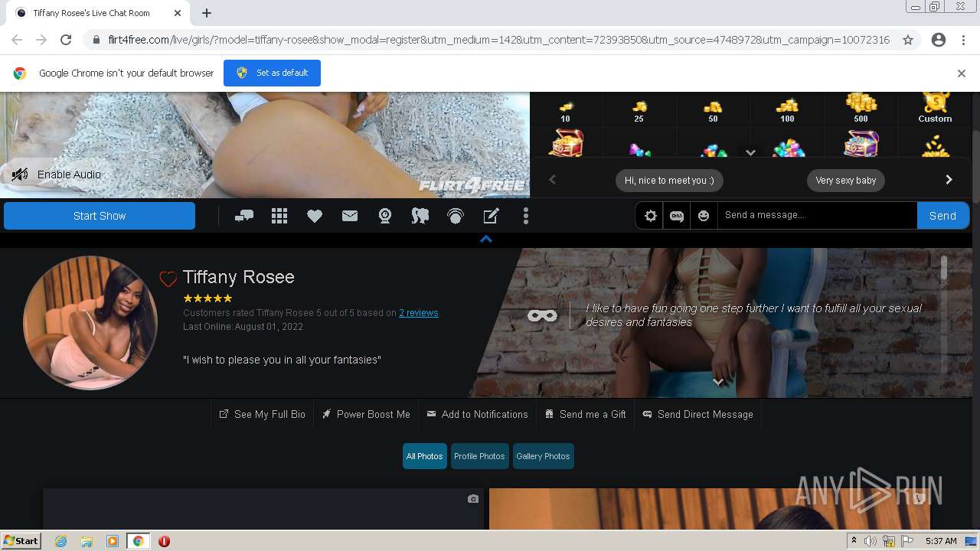
Task: Click the camera icon on first photo
Action: point(473,499)
